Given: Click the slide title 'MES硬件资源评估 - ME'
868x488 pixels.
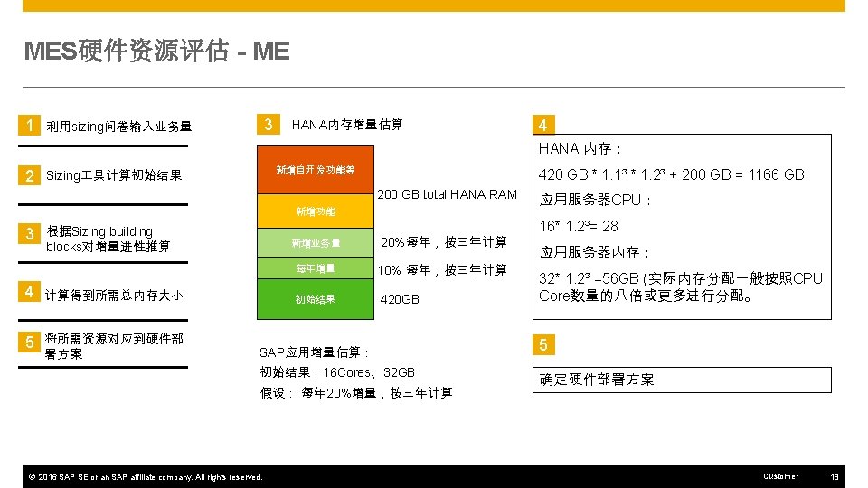Looking at the screenshot, I should (x=156, y=51).
